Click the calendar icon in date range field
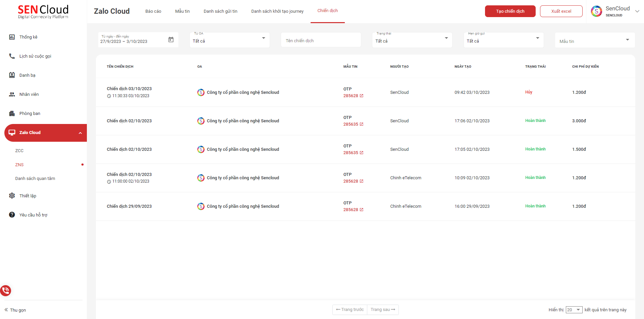 pyautogui.click(x=171, y=40)
